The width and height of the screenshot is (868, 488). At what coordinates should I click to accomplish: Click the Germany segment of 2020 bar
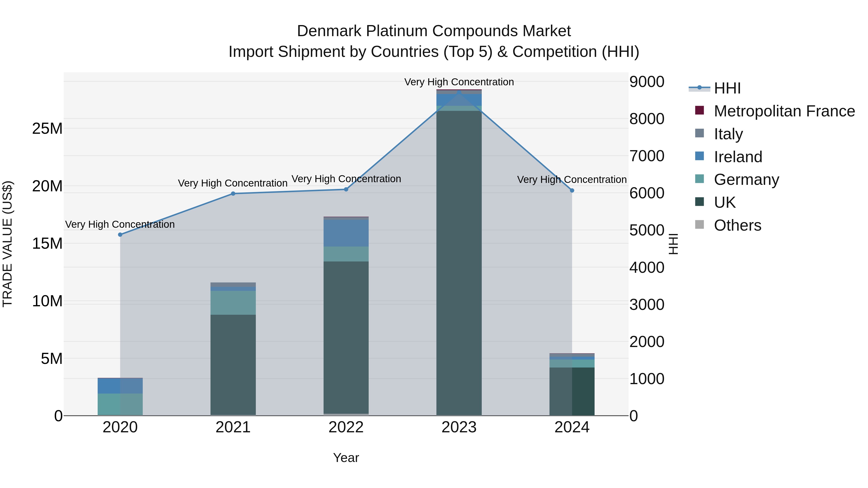(x=120, y=404)
